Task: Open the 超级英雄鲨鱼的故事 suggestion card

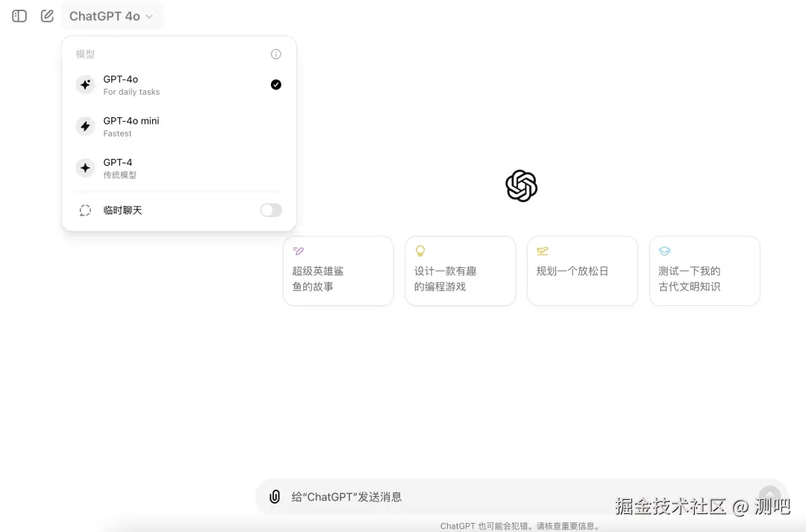Action: (338, 271)
